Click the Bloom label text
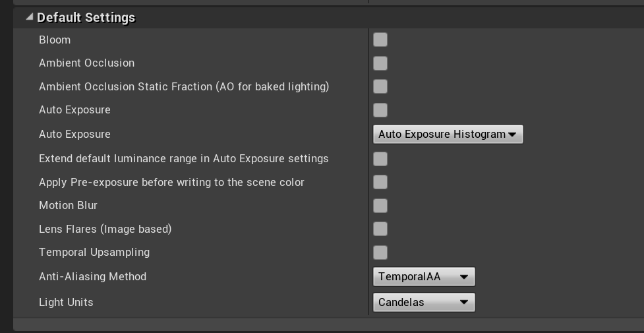This screenshot has width=644, height=333. pos(55,40)
